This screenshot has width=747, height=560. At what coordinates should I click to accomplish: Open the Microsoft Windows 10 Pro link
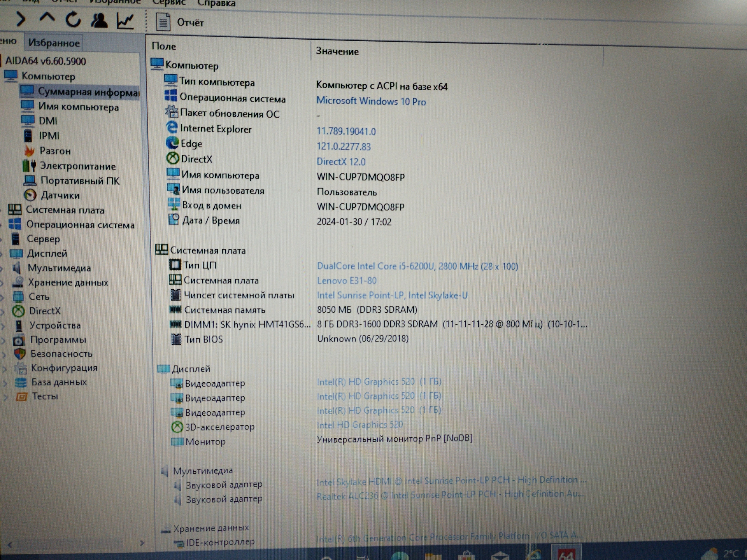tap(371, 101)
